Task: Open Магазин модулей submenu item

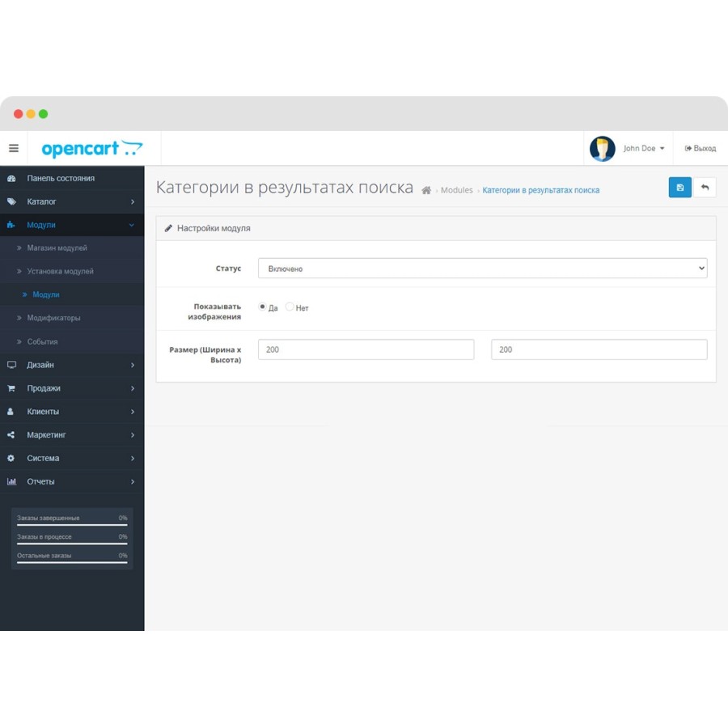Action: coord(72,248)
